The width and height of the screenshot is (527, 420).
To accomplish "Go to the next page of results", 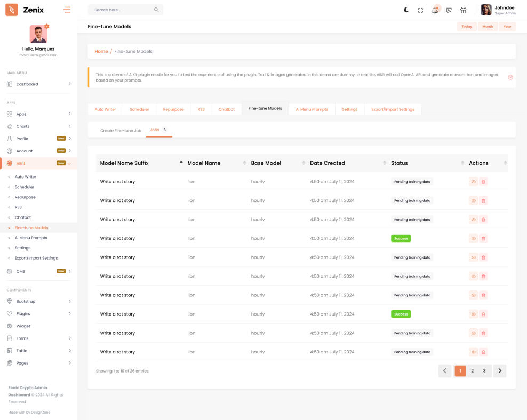I will (x=499, y=371).
